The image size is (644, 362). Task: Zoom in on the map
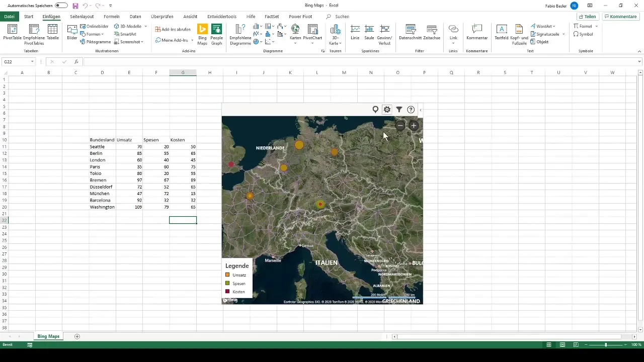coord(414,126)
